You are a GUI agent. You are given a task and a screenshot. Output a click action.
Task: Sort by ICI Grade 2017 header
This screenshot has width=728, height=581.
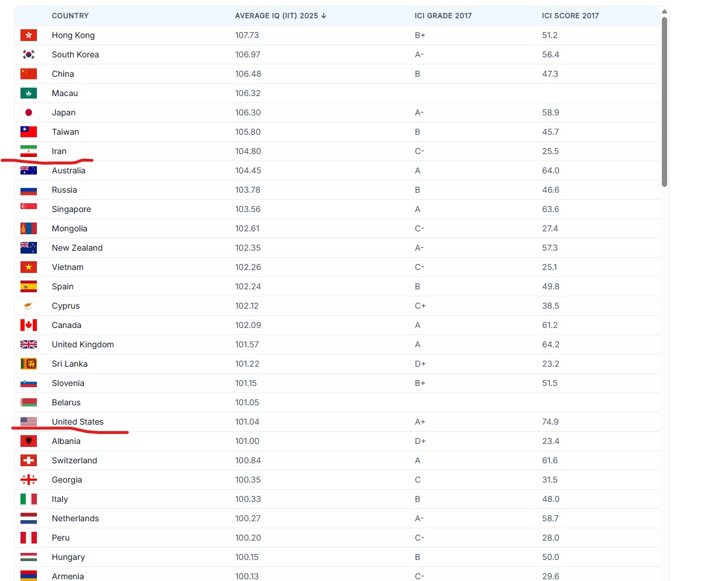(443, 16)
